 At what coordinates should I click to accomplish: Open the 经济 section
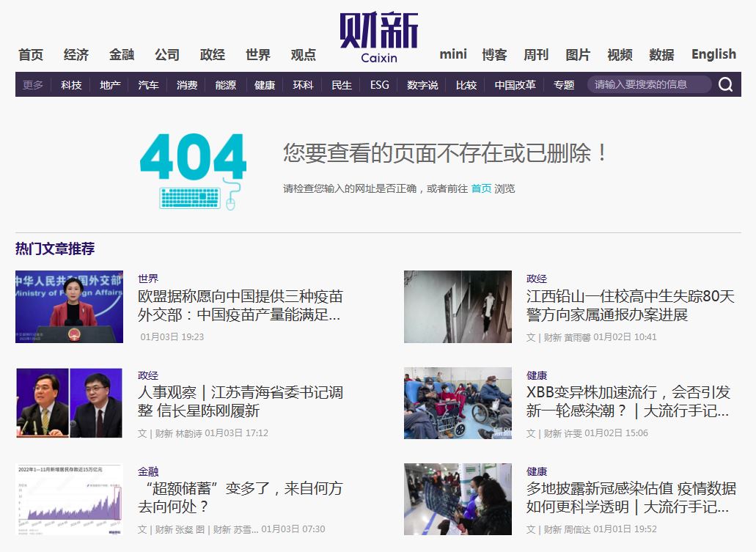point(76,54)
